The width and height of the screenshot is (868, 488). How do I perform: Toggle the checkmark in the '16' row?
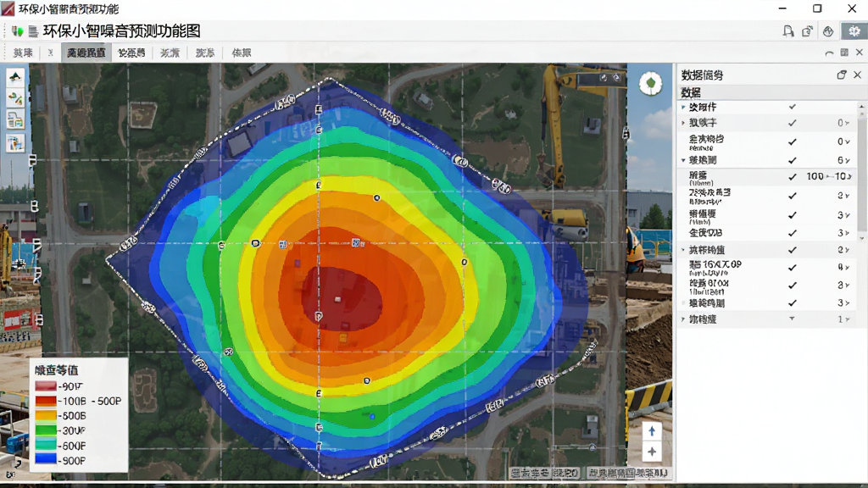[x=793, y=267]
